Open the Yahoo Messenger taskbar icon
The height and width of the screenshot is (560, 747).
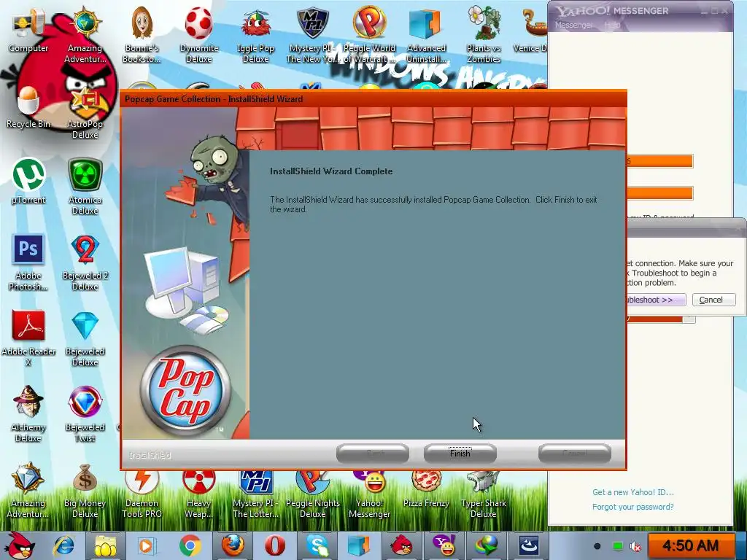[x=444, y=545]
